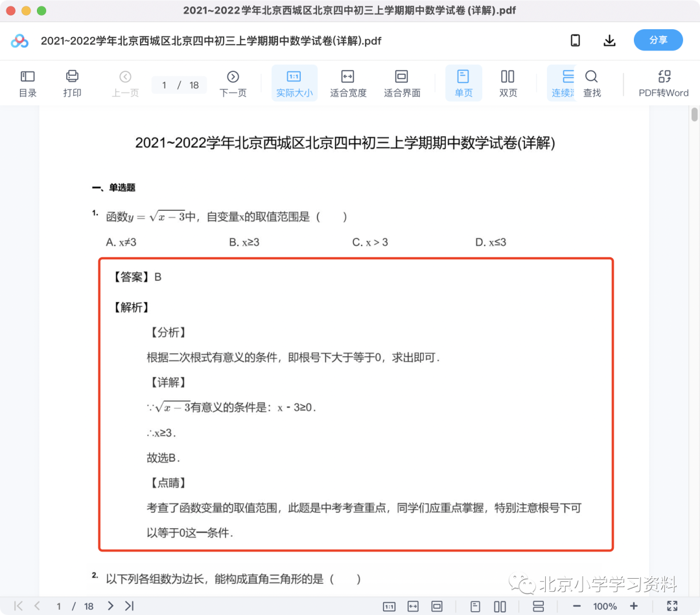This screenshot has width=700, height=615.
Task: Enter fullscreen with the expand icon
Action: (672, 606)
